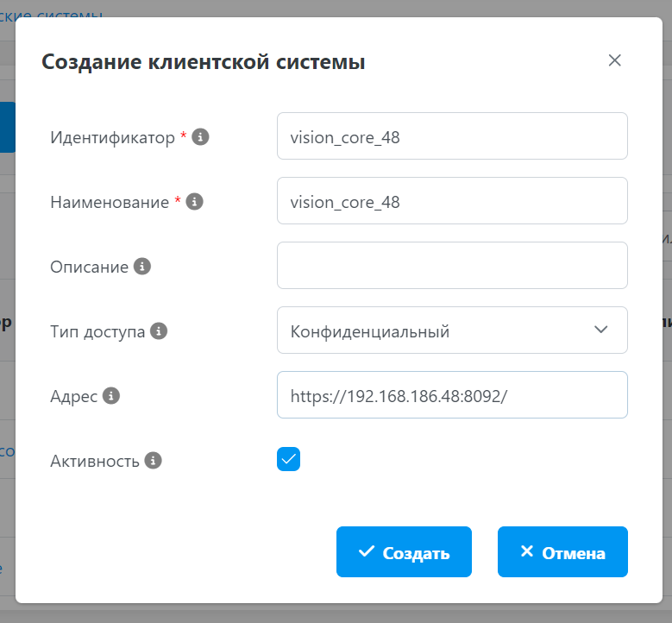Focus the Идентификатор input field
The image size is (672, 623).
tap(452, 136)
